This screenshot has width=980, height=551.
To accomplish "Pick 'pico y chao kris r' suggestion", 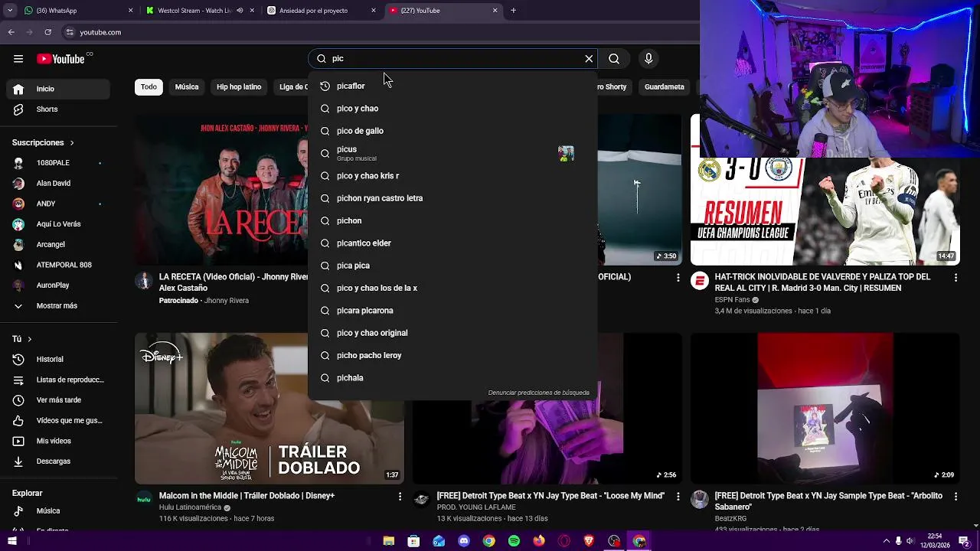I will coord(452,176).
